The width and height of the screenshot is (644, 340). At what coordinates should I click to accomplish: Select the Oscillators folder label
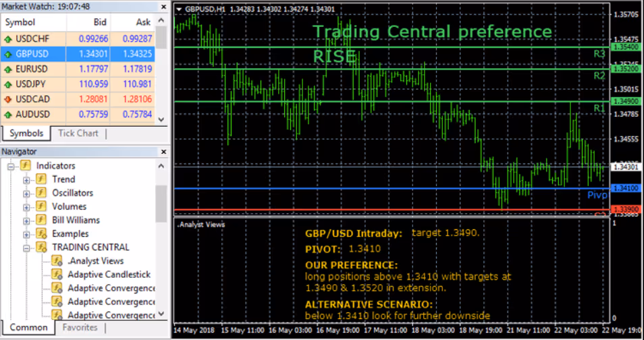point(73,192)
